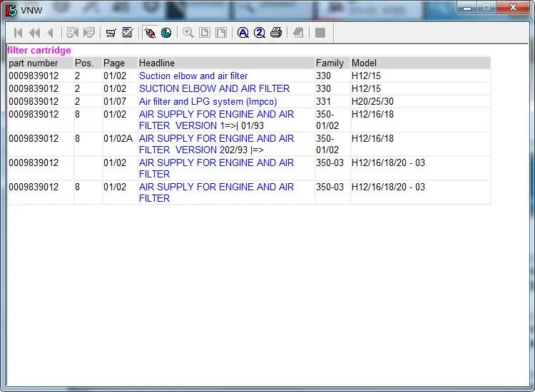Screen dimensions: 535x392
Task: Click family cell '331'
Action: 323,102
